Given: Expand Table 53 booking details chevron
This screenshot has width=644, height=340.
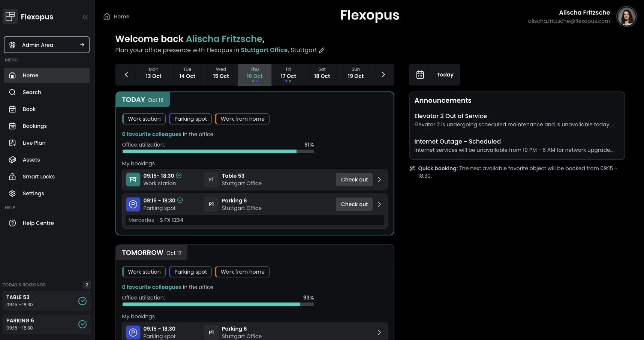Looking at the screenshot, I should click(379, 180).
